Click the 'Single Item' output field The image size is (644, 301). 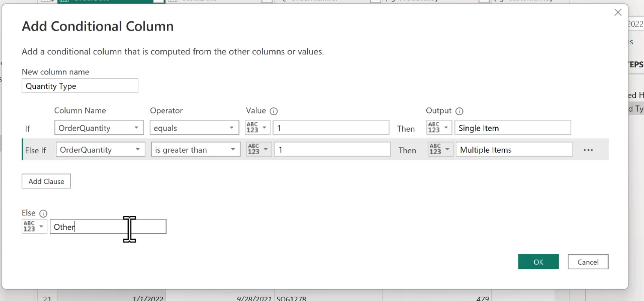coord(512,128)
